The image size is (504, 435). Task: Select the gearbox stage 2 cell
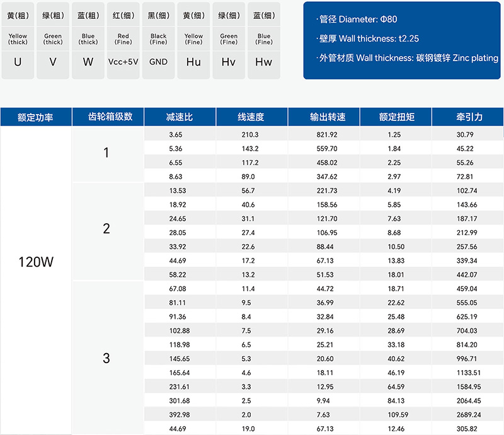coord(106,229)
